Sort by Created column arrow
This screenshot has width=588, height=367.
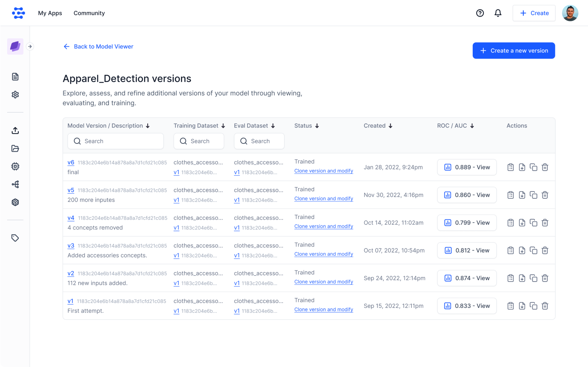[x=390, y=126]
